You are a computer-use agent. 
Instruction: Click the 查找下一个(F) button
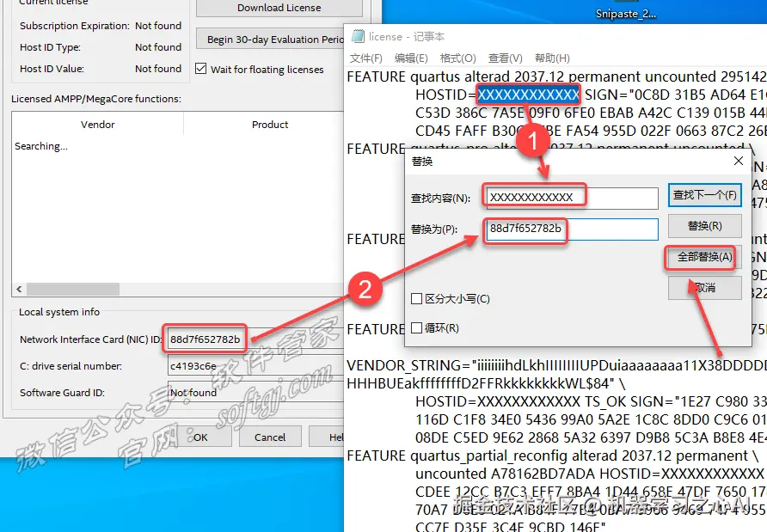coord(705,195)
